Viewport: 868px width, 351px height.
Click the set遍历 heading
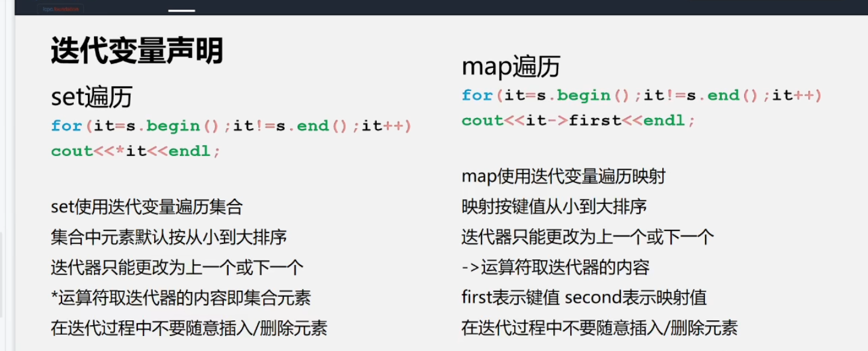91,97
